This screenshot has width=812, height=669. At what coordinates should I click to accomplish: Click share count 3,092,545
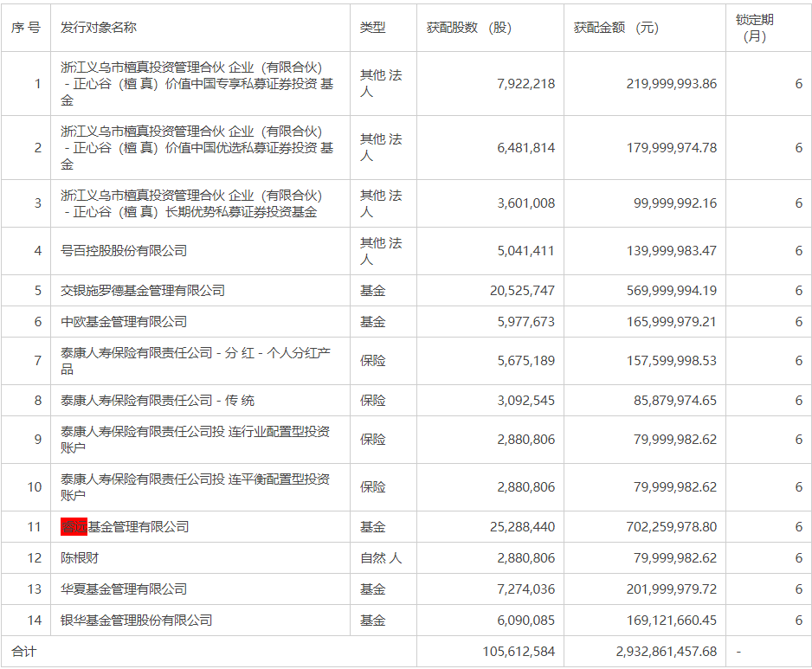pyautogui.click(x=526, y=400)
